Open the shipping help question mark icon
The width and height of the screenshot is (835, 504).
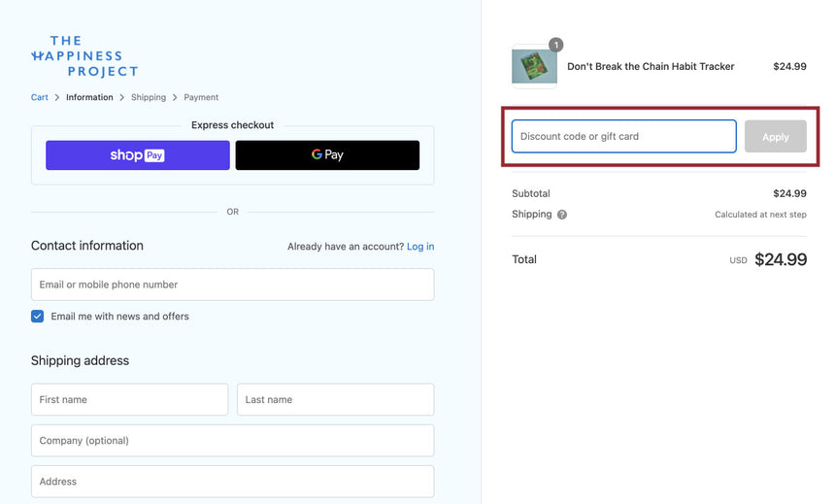click(562, 215)
